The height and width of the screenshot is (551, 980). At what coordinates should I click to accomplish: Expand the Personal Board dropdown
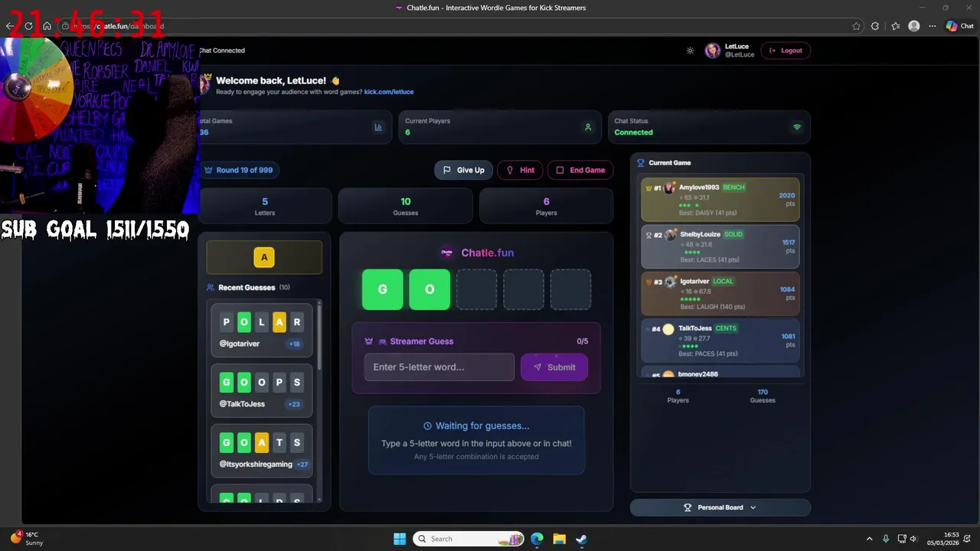point(720,507)
